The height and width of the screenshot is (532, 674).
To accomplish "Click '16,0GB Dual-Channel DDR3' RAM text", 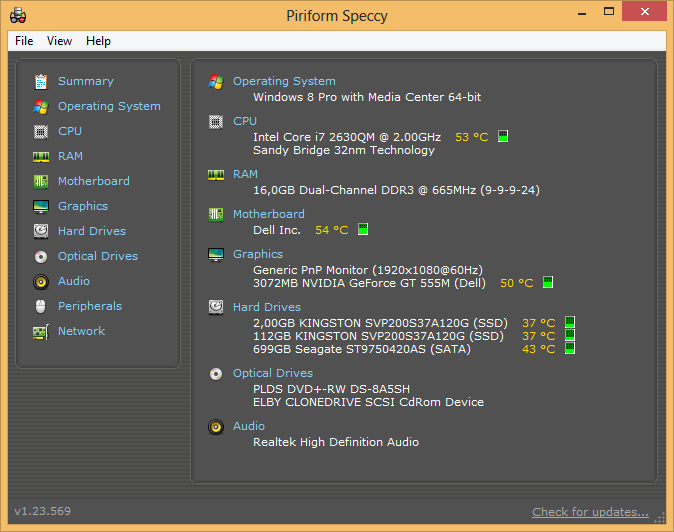I will (333, 190).
